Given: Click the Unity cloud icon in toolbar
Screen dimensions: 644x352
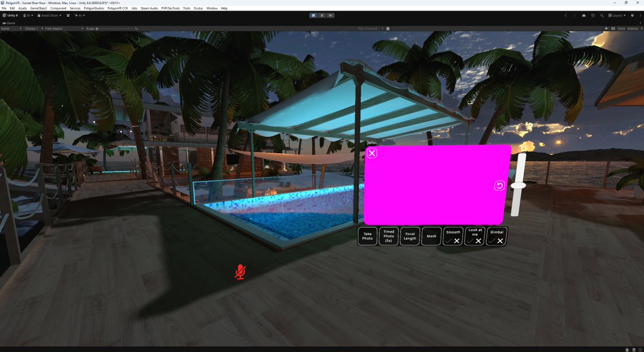Looking at the screenshot, I should [583, 16].
